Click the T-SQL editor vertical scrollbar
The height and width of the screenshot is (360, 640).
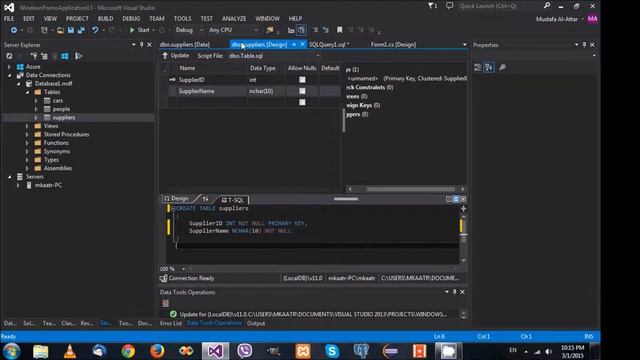463,238
